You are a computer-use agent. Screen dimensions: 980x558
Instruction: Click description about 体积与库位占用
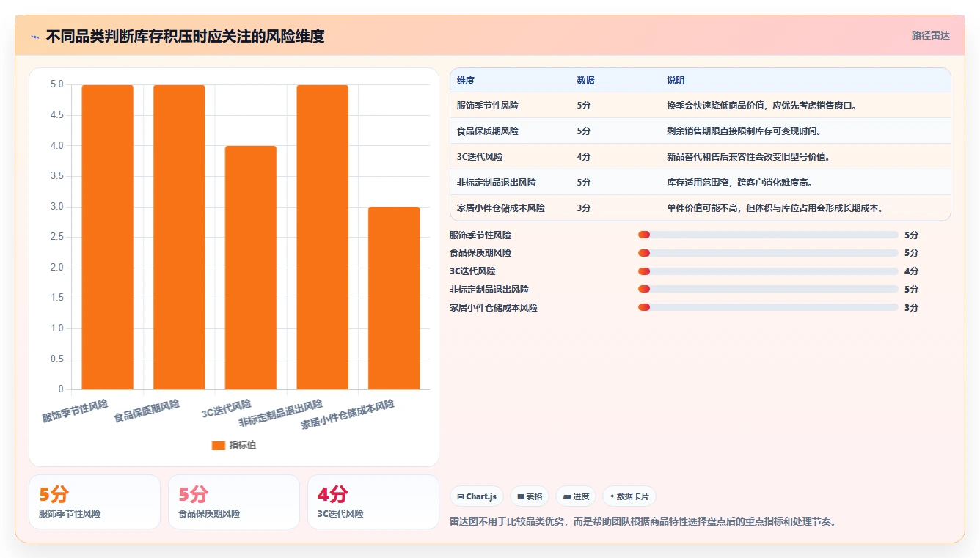tap(774, 208)
